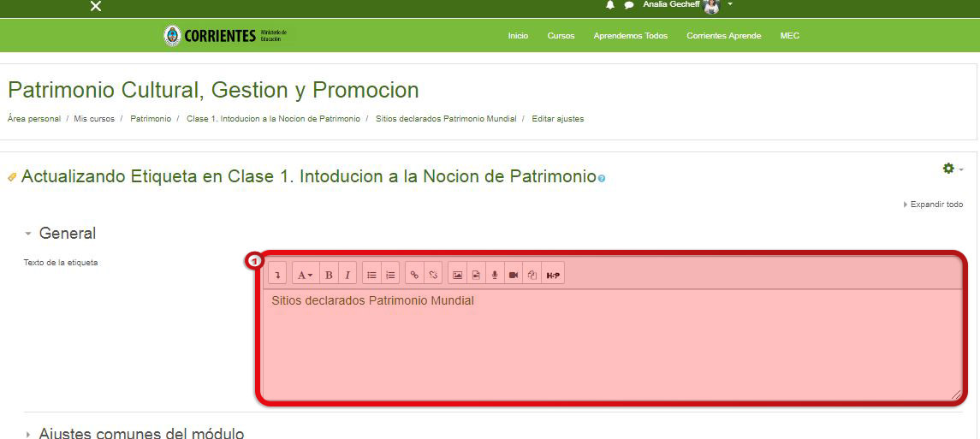Insert a hyperlink in editor

coord(414,275)
